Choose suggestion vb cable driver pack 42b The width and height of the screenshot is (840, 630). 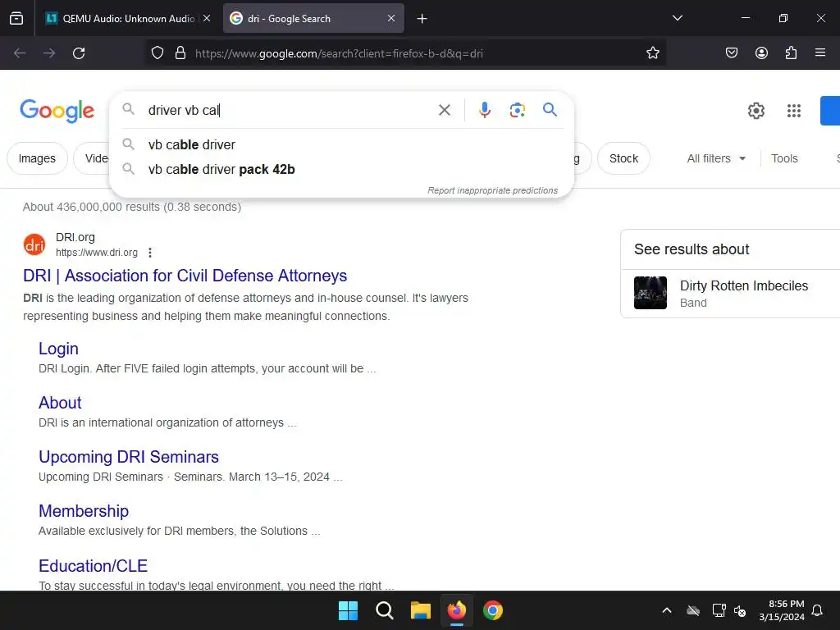[342, 169]
